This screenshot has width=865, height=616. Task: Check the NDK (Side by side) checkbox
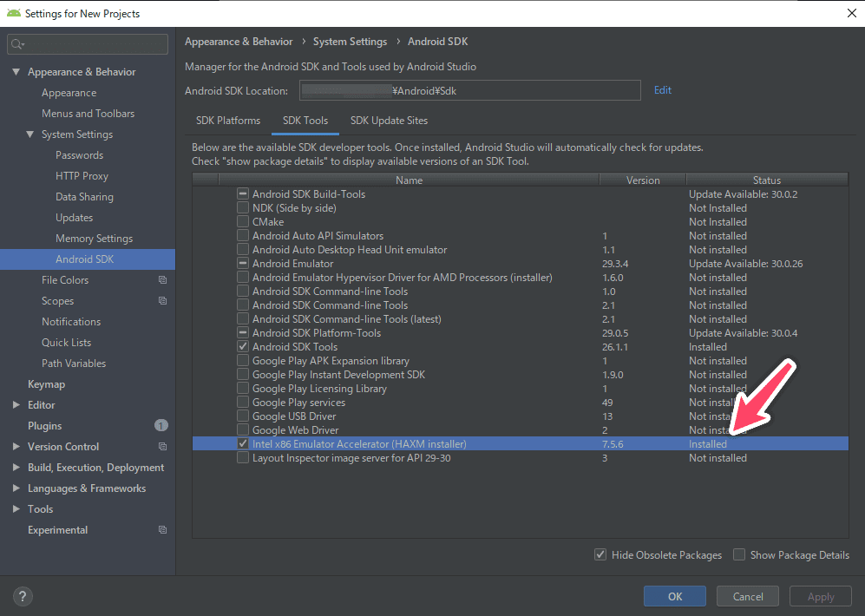[x=243, y=208]
